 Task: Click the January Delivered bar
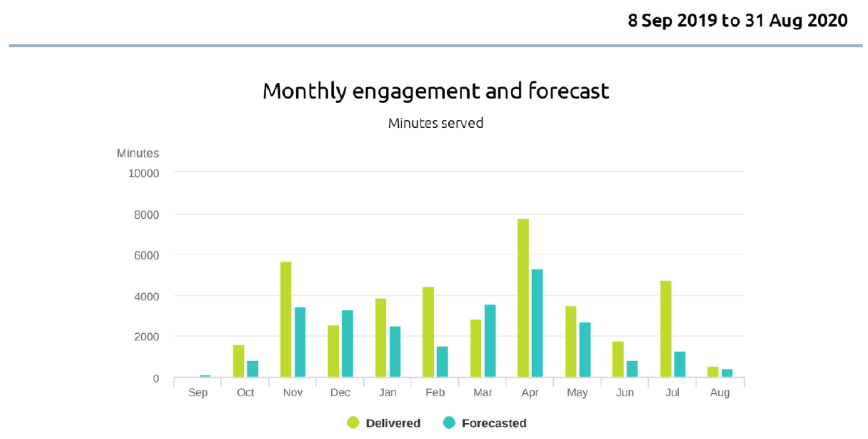click(x=381, y=338)
